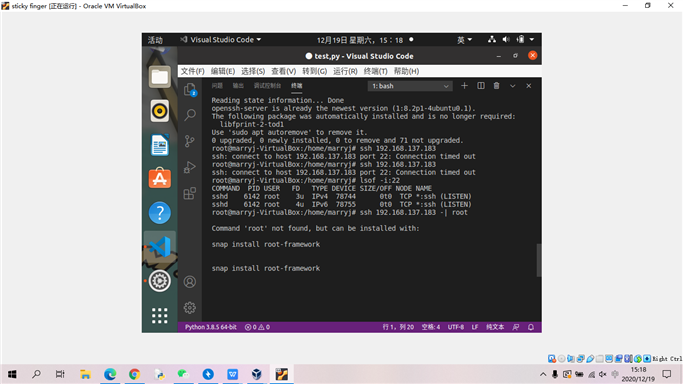Collapse panel with chevron down arrow
The width and height of the screenshot is (683, 384).
coord(513,86)
